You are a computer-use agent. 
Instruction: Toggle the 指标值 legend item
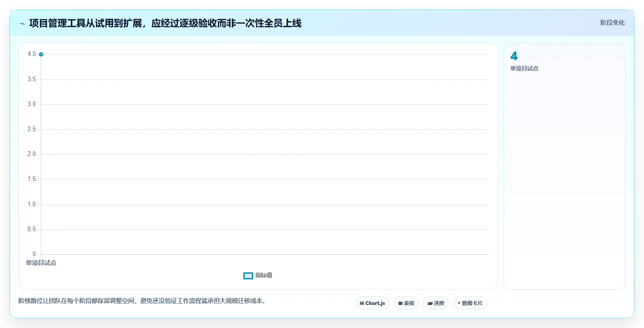coord(258,275)
